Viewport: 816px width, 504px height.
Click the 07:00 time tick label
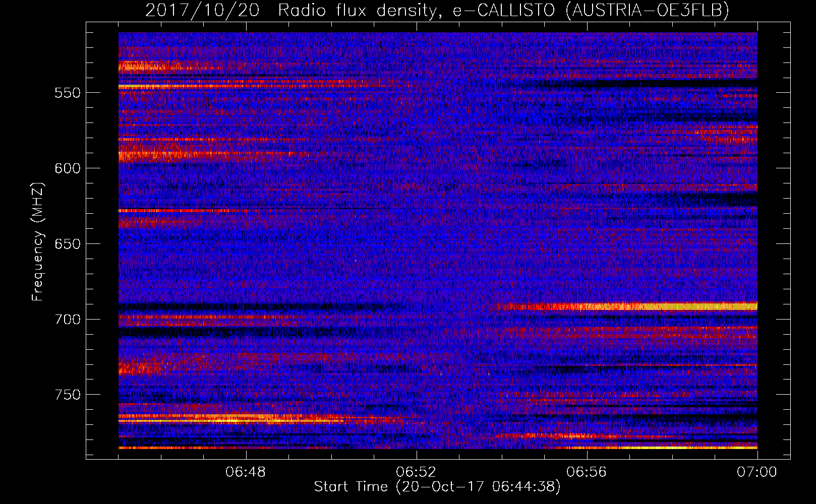757,472
